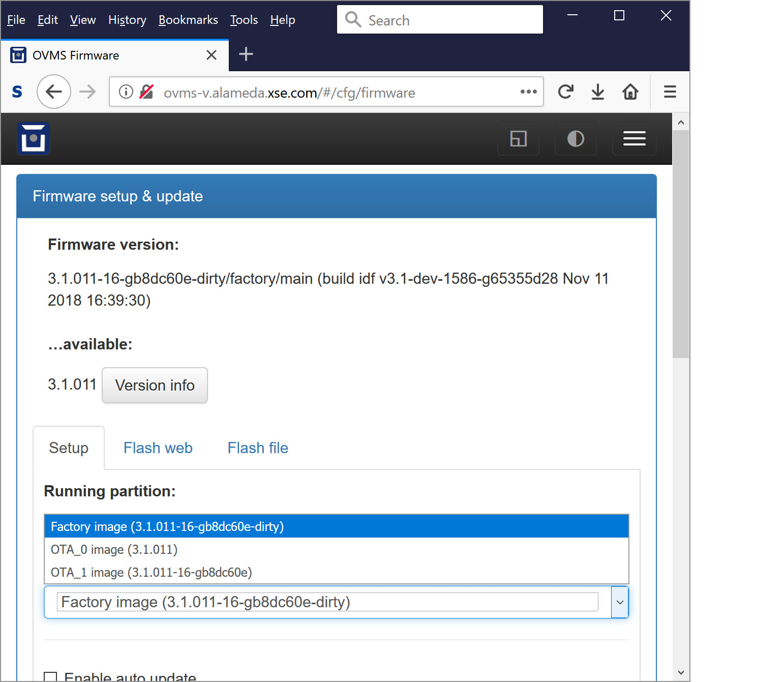Open the Bookmarks menu
Viewport: 784px width, 682px height.
(188, 20)
